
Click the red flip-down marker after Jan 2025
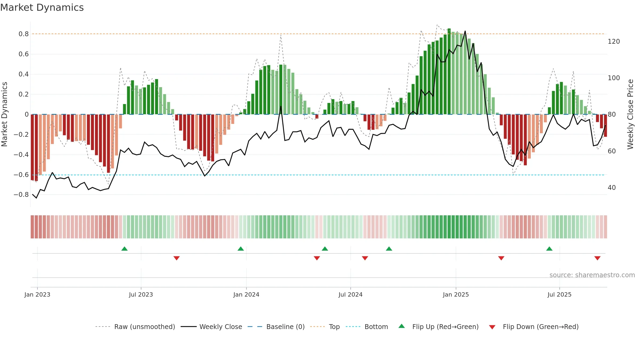[x=501, y=258]
